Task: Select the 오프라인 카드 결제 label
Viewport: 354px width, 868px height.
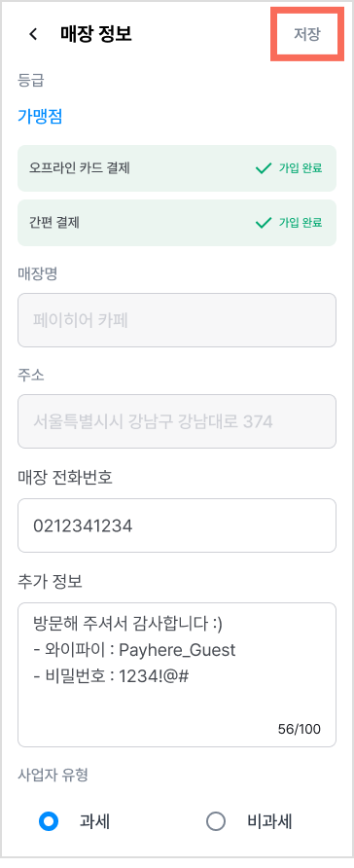Action: (80, 168)
